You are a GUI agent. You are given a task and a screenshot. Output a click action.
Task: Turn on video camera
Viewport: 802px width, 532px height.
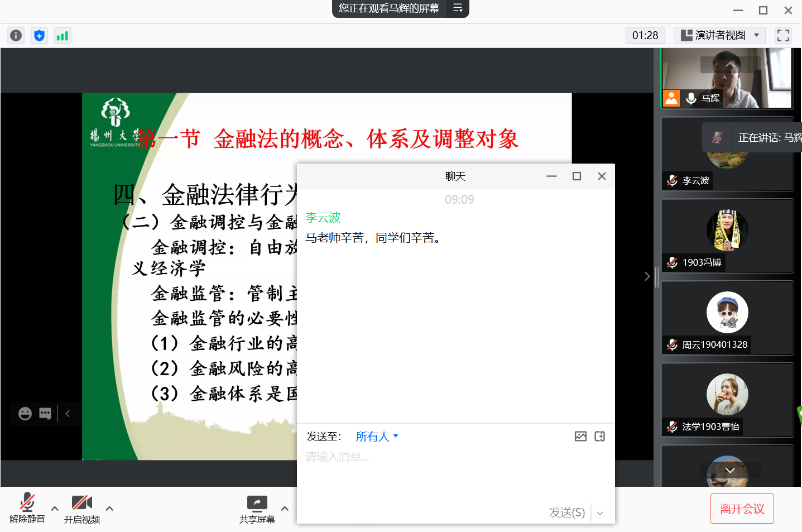pos(81,508)
